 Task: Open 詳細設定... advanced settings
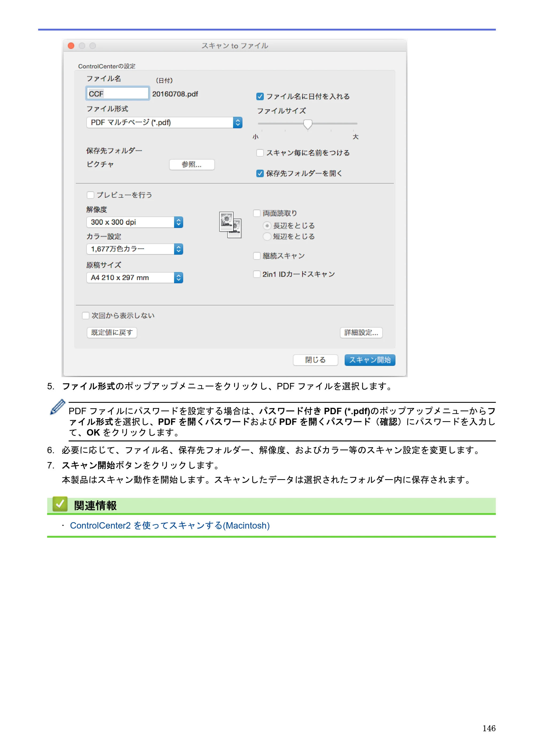click(x=361, y=332)
